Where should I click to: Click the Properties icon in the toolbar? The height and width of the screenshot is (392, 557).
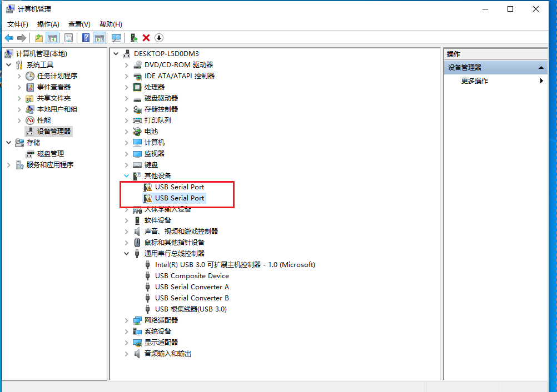(68, 38)
